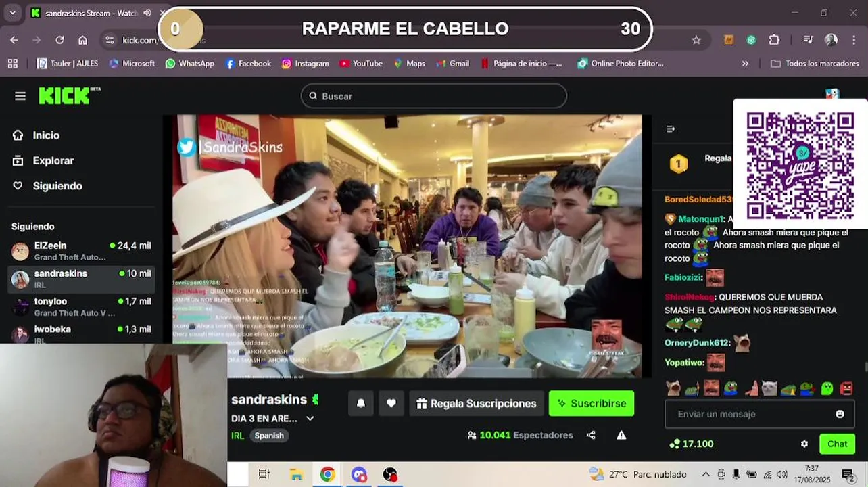
Task: Open the notification center icon
Action: pos(848,474)
